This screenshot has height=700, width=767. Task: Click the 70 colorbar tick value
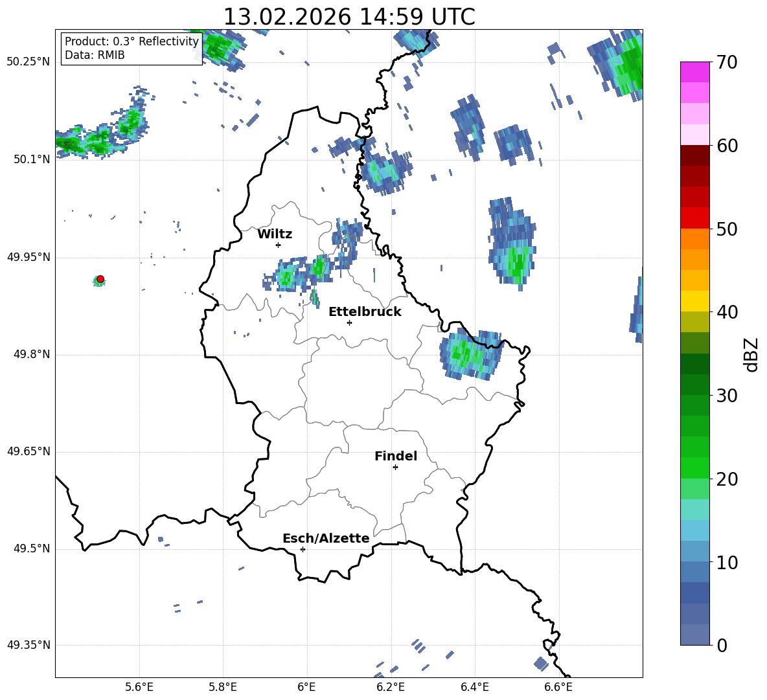click(x=727, y=63)
